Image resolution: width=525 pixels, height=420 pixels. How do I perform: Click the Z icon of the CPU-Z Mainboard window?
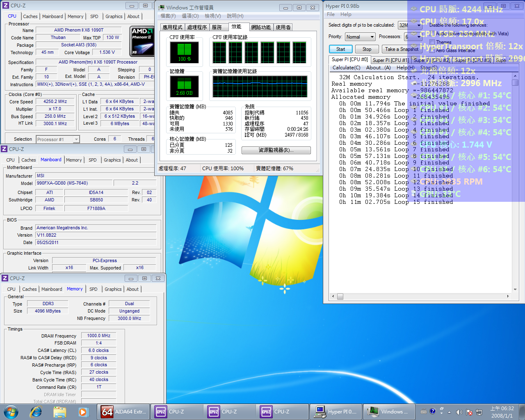point(5,149)
